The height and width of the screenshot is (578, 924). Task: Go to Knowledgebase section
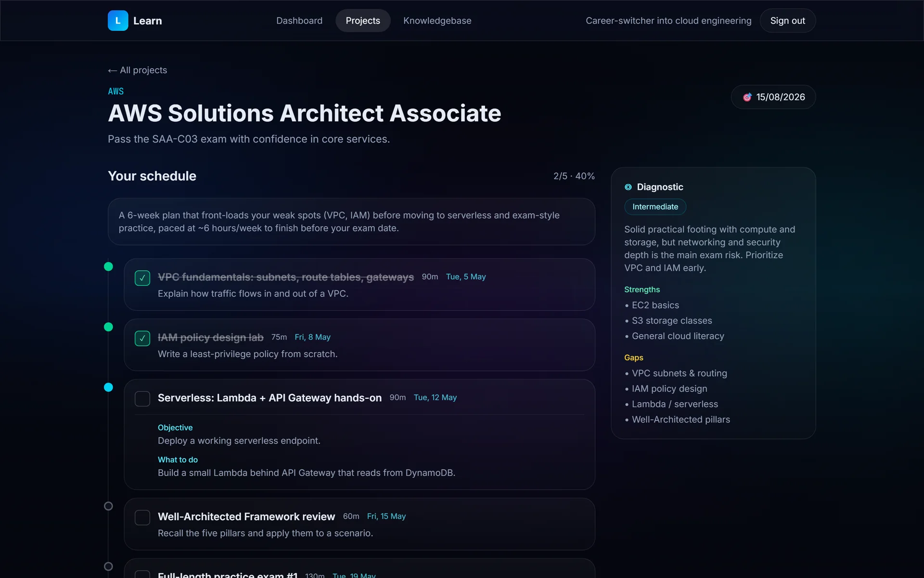[437, 21]
